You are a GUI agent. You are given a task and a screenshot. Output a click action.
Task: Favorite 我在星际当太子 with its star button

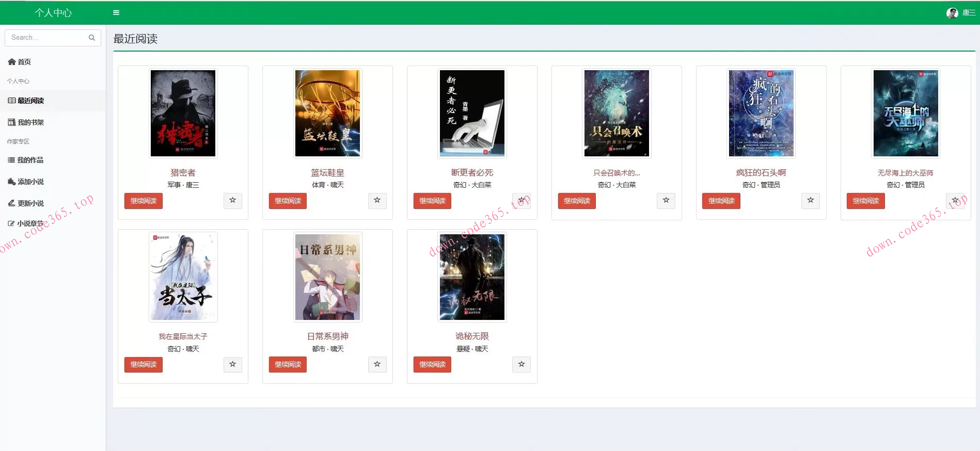click(233, 365)
